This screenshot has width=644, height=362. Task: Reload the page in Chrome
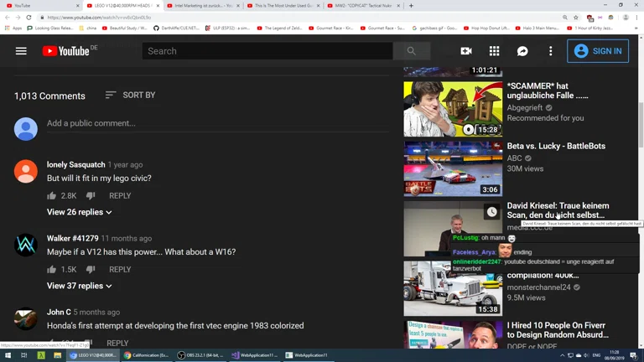tap(29, 18)
